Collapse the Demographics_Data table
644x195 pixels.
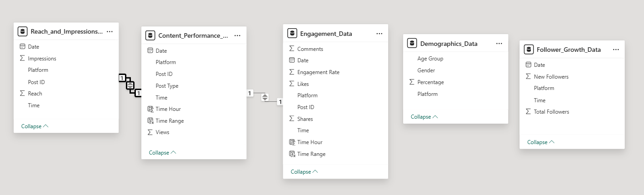pos(424,116)
